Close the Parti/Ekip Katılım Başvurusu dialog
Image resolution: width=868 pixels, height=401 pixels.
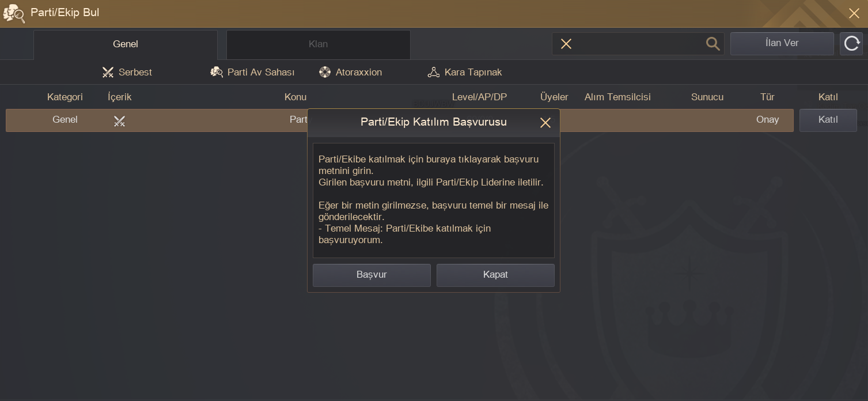pos(545,123)
